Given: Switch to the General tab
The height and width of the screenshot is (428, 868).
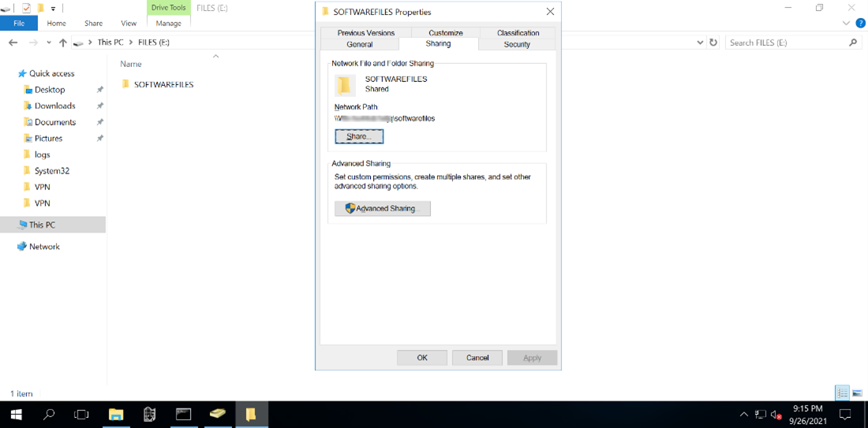Looking at the screenshot, I should click(x=359, y=44).
